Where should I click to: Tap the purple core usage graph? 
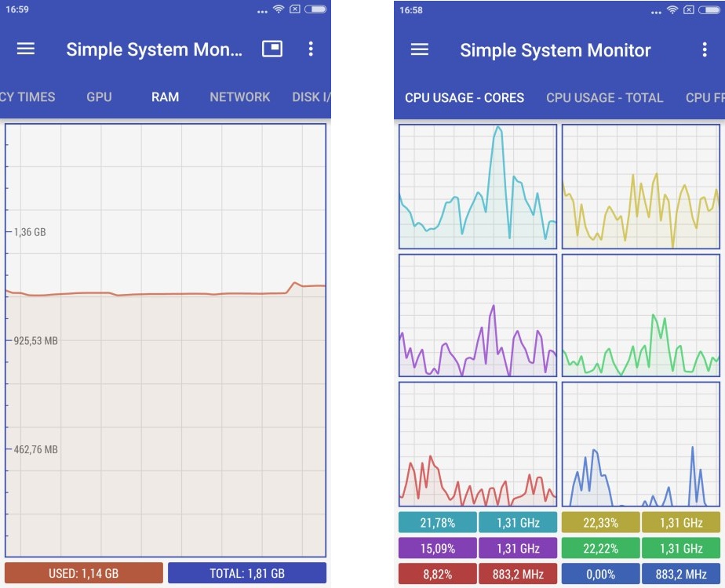[x=478, y=315]
